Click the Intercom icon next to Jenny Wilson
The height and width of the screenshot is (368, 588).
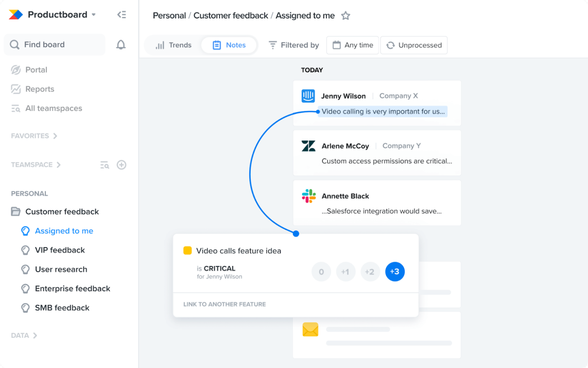coord(309,95)
